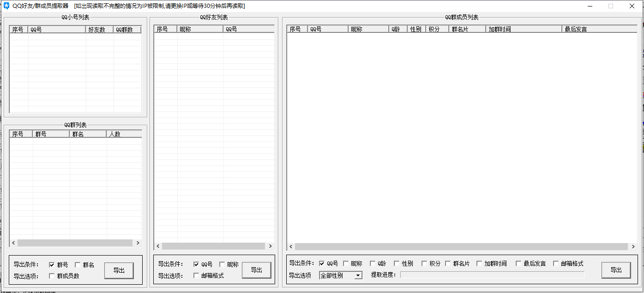Viewport: 644px width, 293px height.
Task: Click 导出 button under QQ群列表
Action: pyautogui.click(x=119, y=271)
